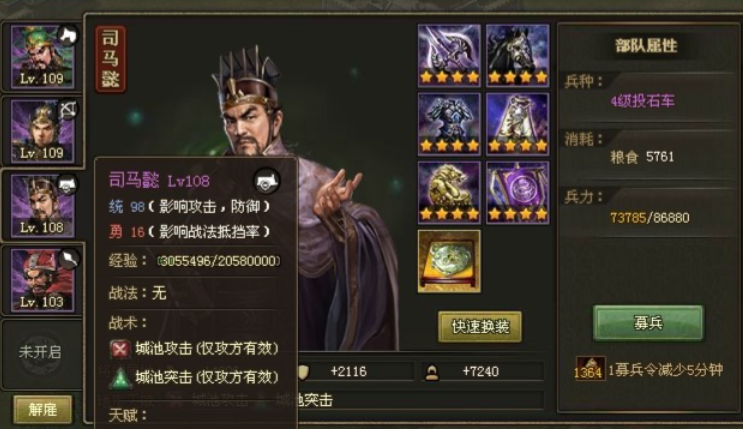
Task: Click the 未开启 locked general slot
Action: point(41,352)
